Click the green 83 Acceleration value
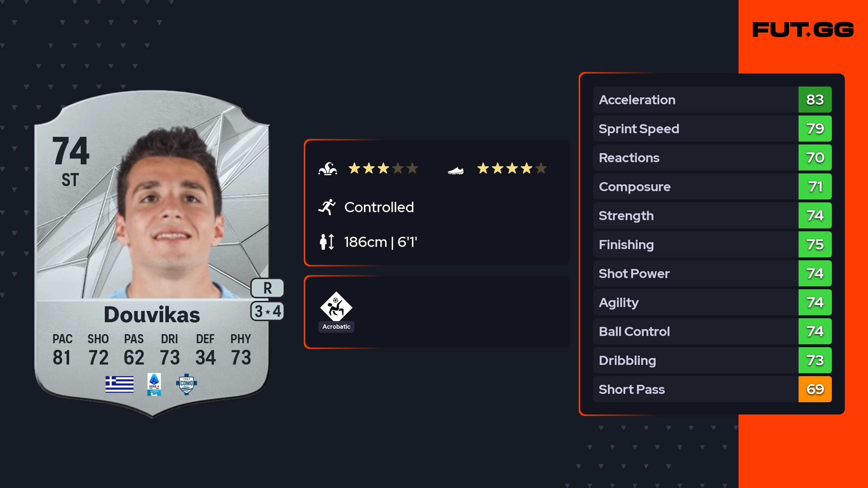 (815, 100)
